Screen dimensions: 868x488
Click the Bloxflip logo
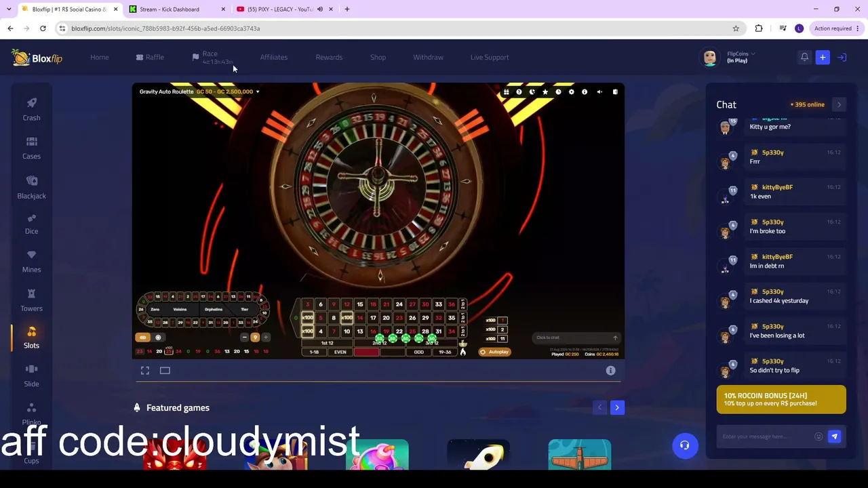(37, 58)
